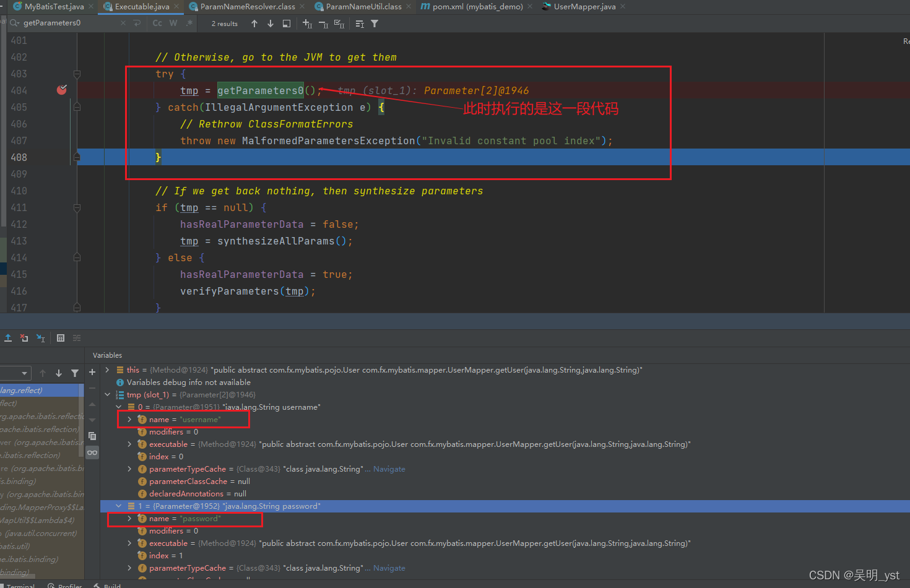Collapse the tmp (slot_1) variable node
Viewport: 910px width, 588px height.
click(108, 394)
